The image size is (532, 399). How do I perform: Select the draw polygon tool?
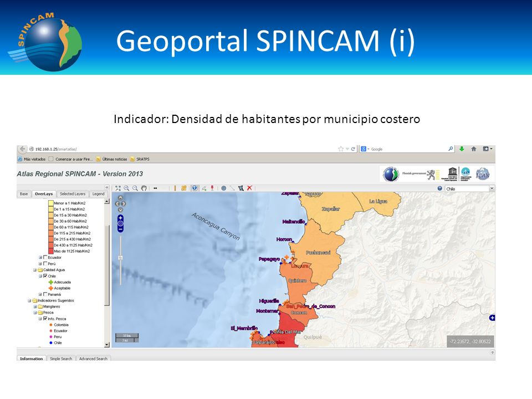click(x=241, y=188)
